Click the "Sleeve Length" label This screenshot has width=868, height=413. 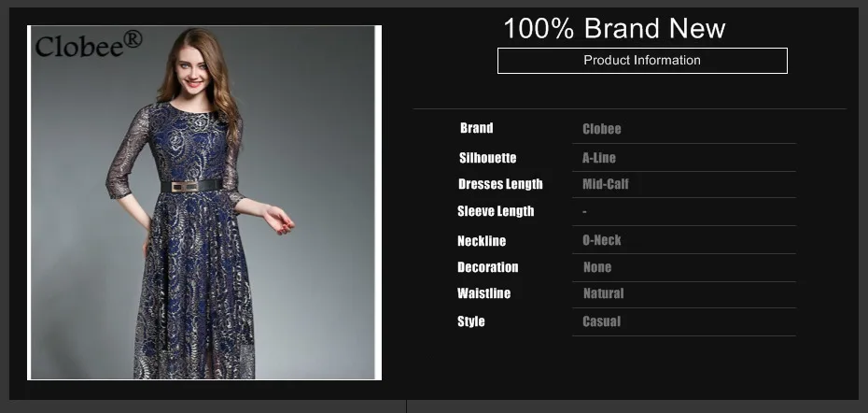496,211
